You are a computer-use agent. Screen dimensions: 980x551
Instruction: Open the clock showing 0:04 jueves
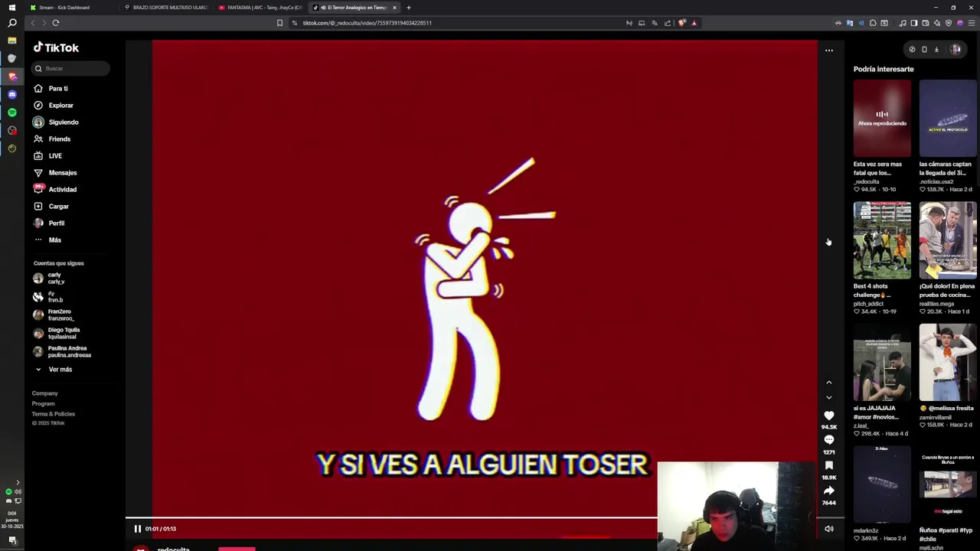[x=11, y=520]
